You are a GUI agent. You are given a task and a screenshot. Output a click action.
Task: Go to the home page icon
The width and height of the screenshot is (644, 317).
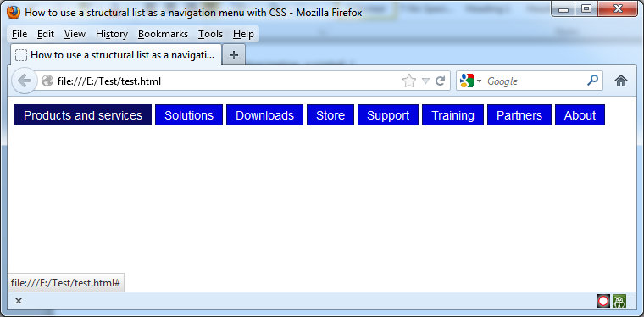point(621,81)
